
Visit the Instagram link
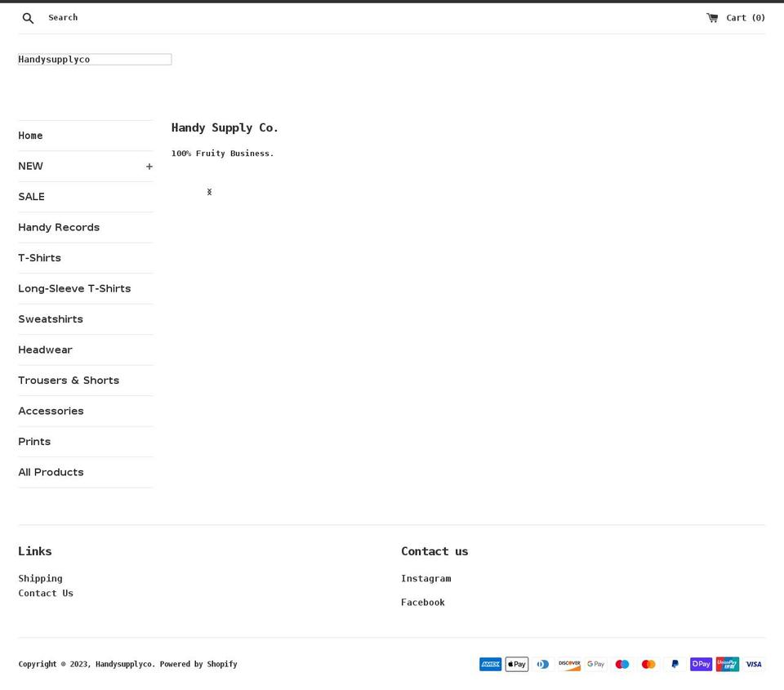[425, 578]
